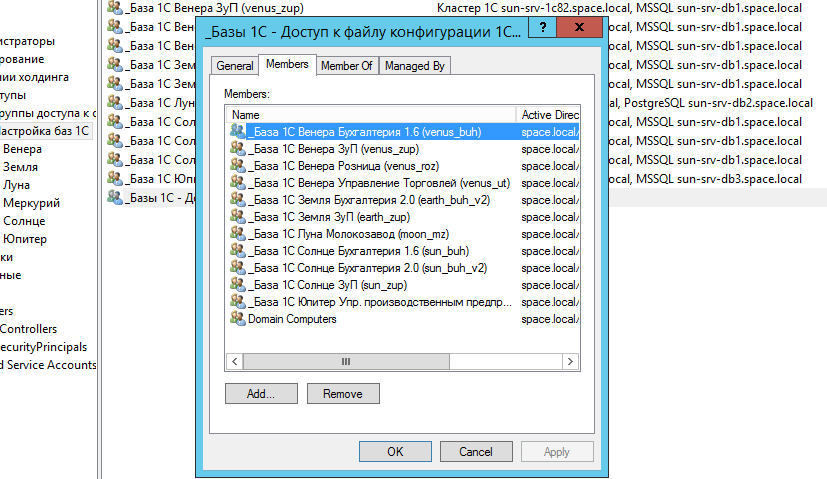Open Солнце node in left tree
The height and width of the screenshot is (479, 827).
(x=24, y=221)
